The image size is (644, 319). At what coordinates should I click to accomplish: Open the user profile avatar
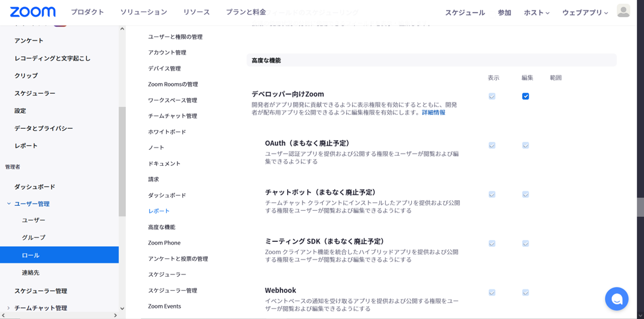(x=623, y=11)
